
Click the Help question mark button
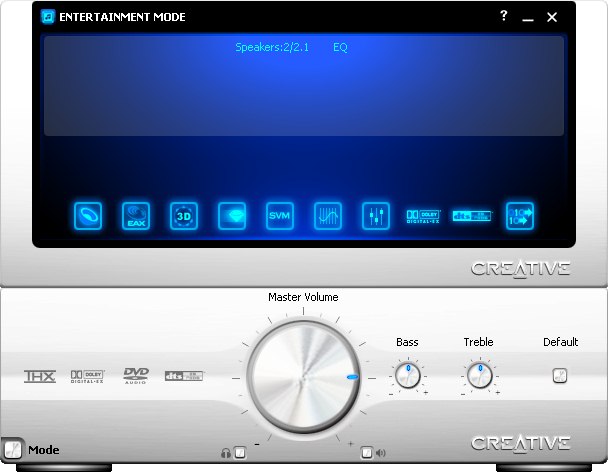click(504, 17)
